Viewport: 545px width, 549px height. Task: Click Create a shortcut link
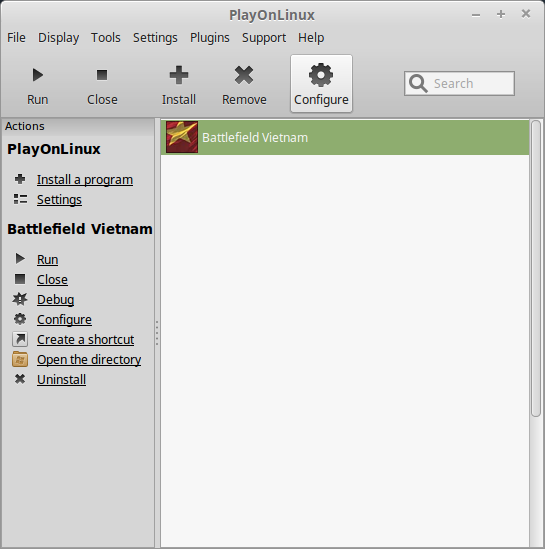[x=86, y=340]
